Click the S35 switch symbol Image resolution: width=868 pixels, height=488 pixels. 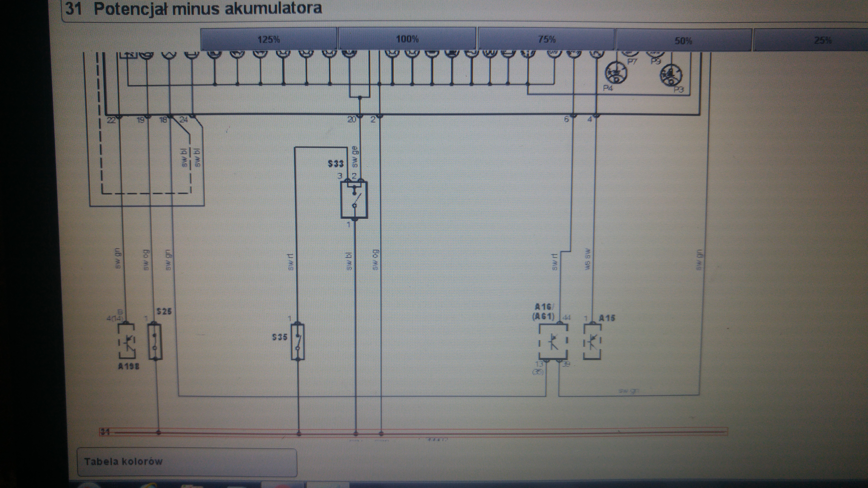point(298,342)
